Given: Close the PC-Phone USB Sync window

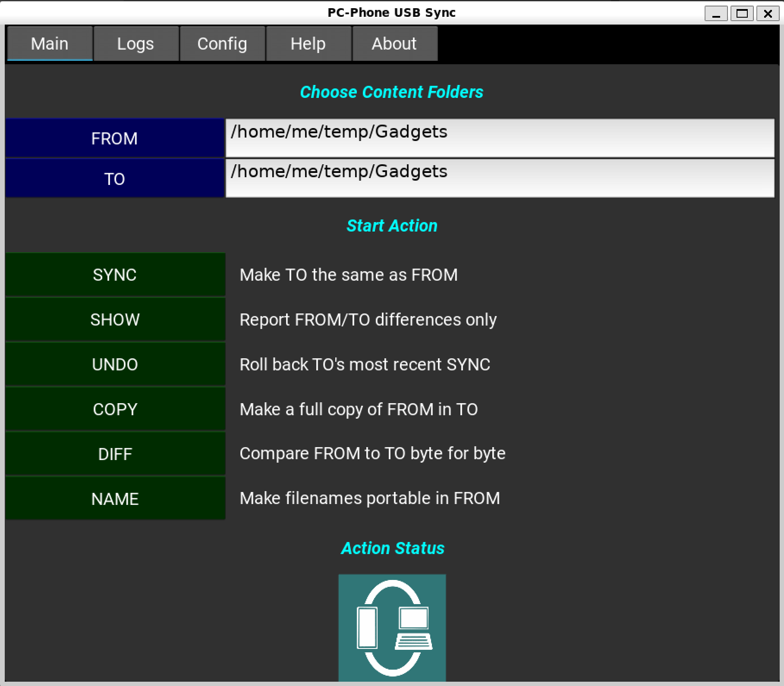Looking at the screenshot, I should point(768,13).
